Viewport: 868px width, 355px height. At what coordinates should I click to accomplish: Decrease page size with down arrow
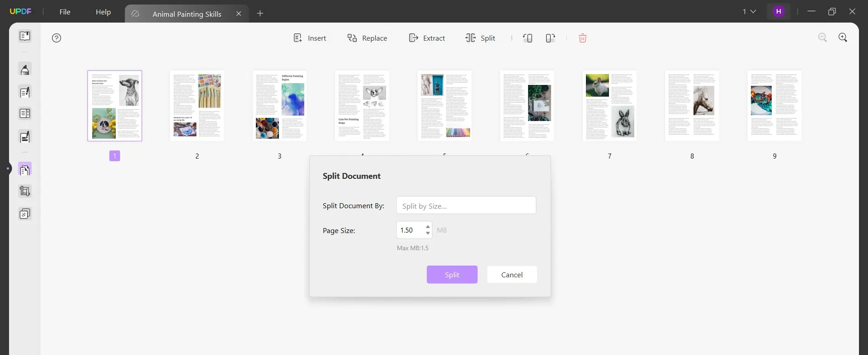[428, 234]
